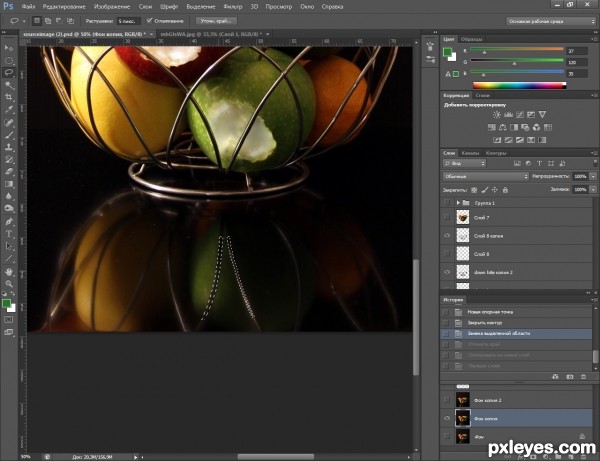
Task: Select the Eyedropper tool
Action: (8, 109)
